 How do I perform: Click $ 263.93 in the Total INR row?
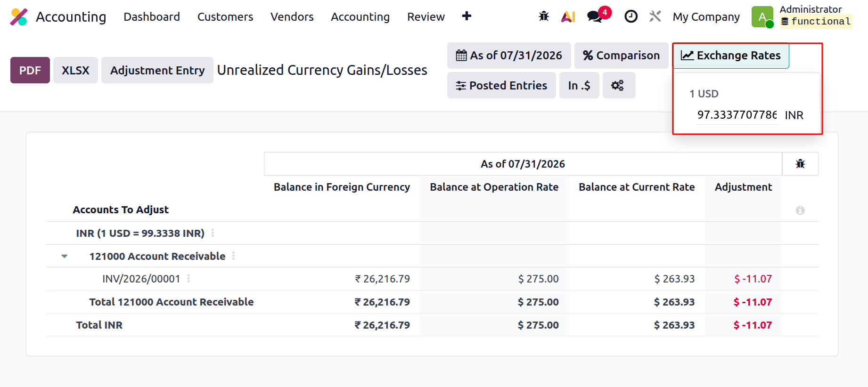674,325
